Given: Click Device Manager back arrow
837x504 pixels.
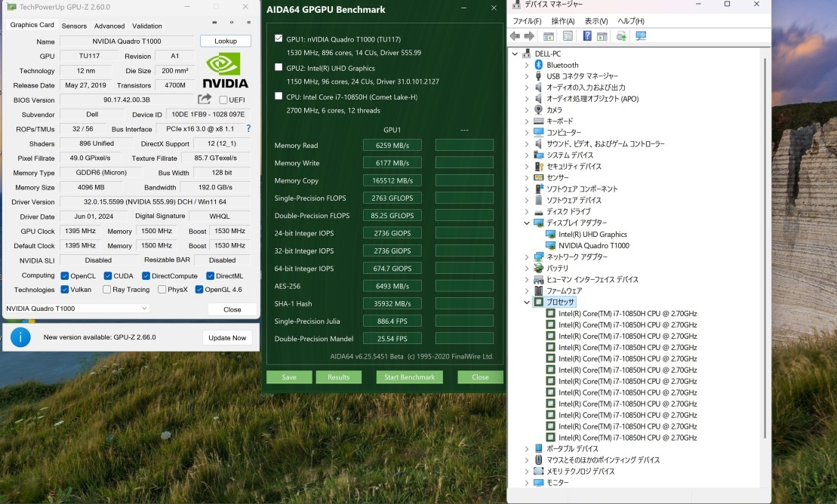Looking at the screenshot, I should point(515,35).
